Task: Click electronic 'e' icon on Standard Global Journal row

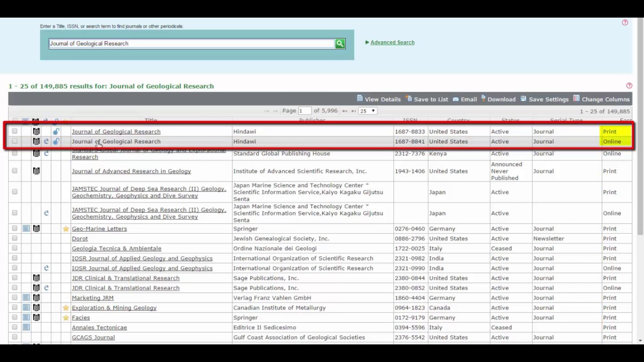Action: [46, 153]
